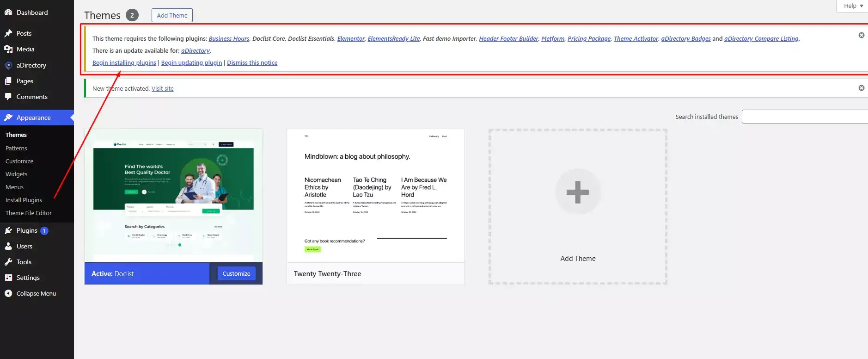The height and width of the screenshot is (359, 868).
Task: Open the Widgets submenu item
Action: (x=17, y=174)
